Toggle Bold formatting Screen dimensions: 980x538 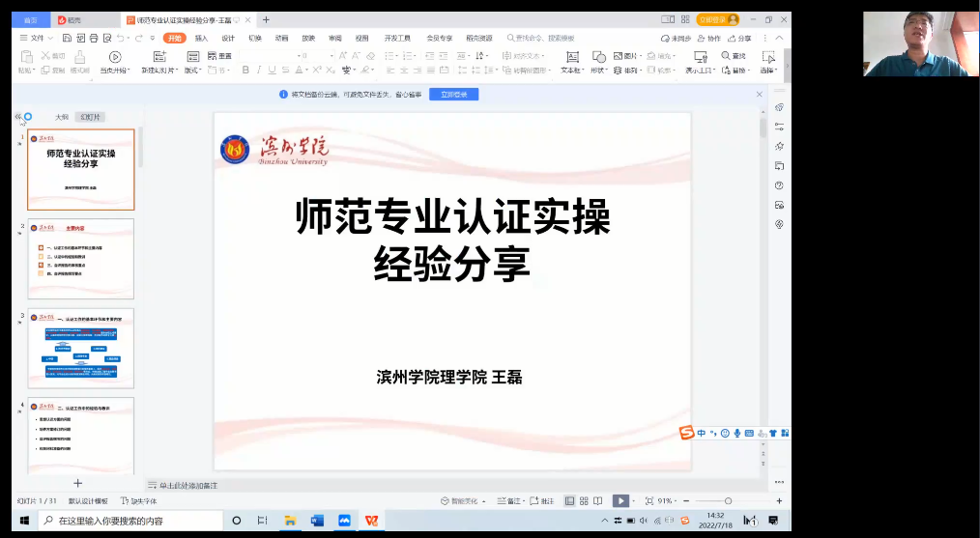point(245,70)
